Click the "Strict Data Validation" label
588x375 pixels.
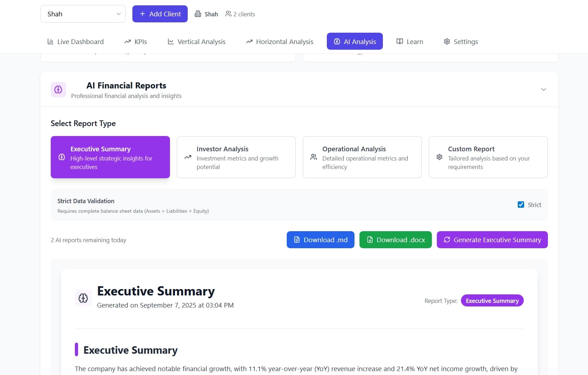[x=86, y=201]
